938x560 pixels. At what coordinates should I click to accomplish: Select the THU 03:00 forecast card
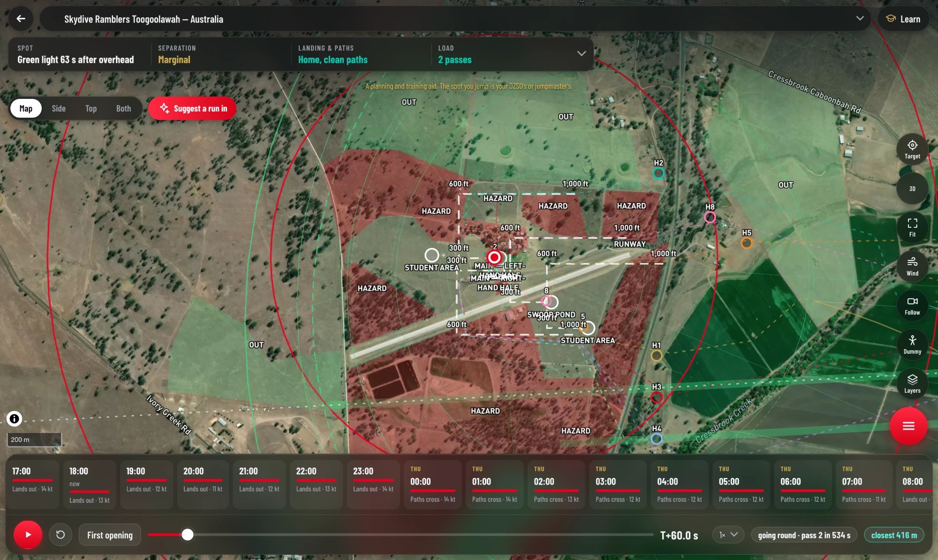618,484
